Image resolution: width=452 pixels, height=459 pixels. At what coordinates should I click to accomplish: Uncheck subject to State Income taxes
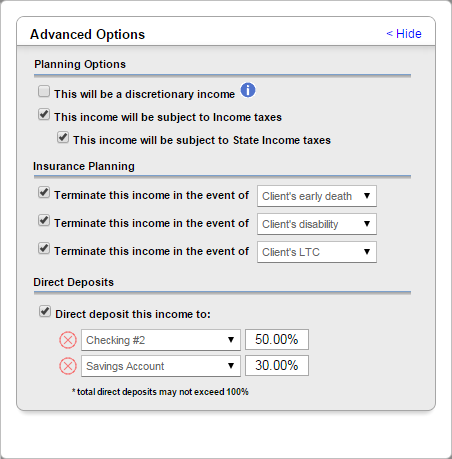point(63,137)
